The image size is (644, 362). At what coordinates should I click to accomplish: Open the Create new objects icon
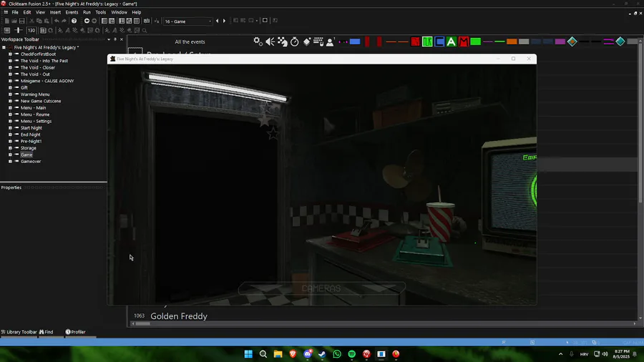click(x=307, y=41)
